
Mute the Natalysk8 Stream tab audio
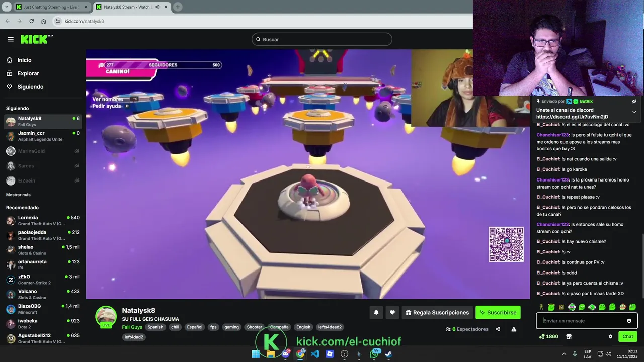tap(157, 7)
